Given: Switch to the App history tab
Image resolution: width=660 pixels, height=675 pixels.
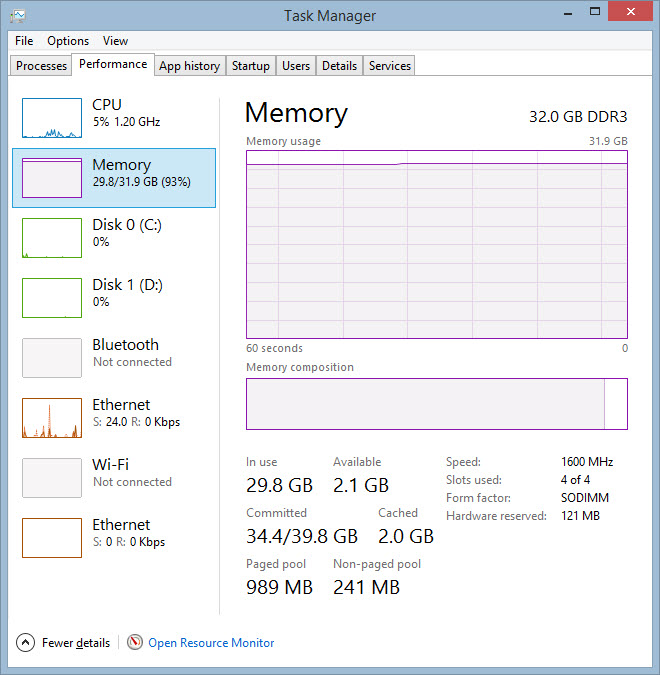Looking at the screenshot, I should (189, 66).
